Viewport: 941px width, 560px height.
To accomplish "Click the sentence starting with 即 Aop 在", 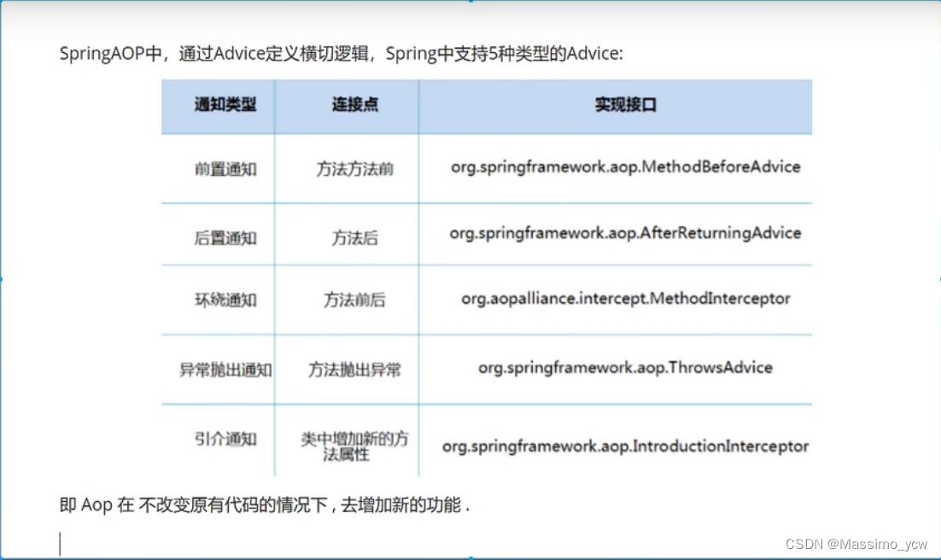I will tap(265, 505).
